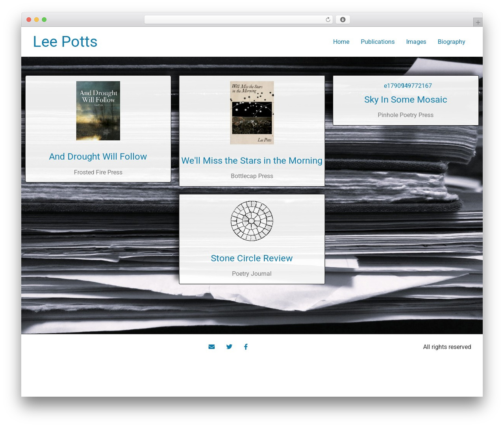Click the Frosted Fire Press text
The image size is (504, 427).
(98, 173)
